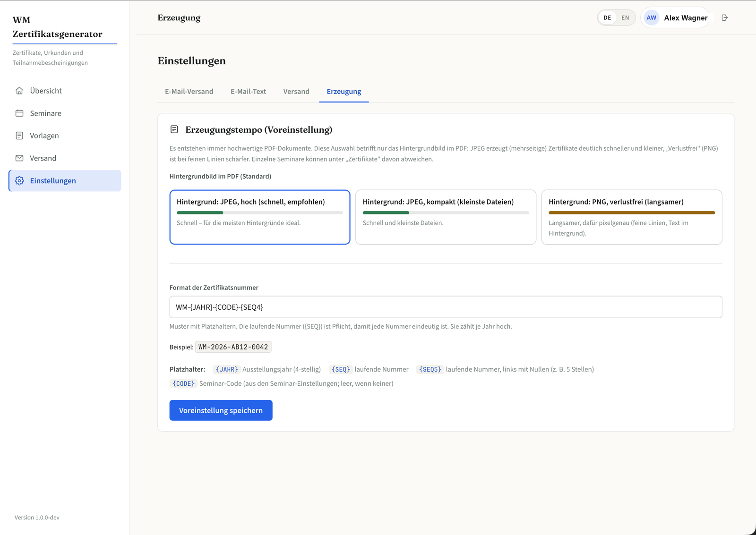Open the Versand settings tab
The width and height of the screenshot is (756, 535).
tap(296, 92)
